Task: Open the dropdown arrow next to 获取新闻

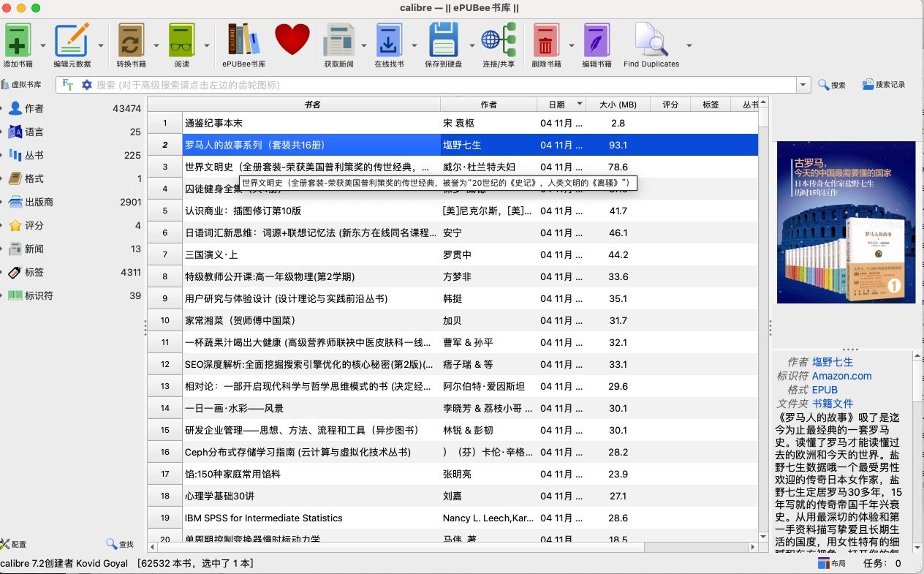Action: pos(364,45)
